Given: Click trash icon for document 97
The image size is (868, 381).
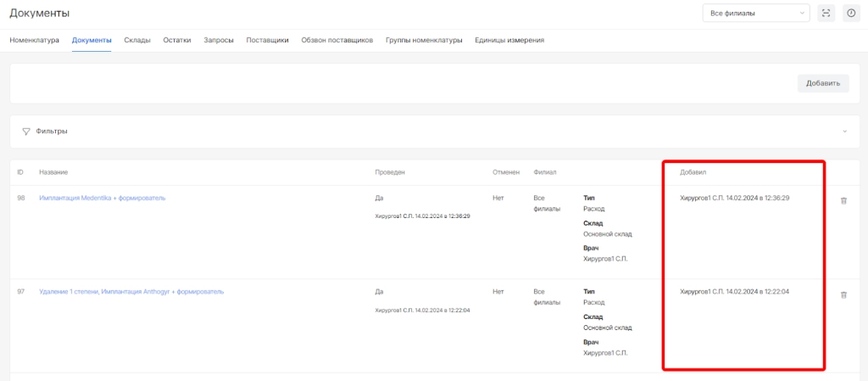Looking at the screenshot, I should (x=843, y=294).
